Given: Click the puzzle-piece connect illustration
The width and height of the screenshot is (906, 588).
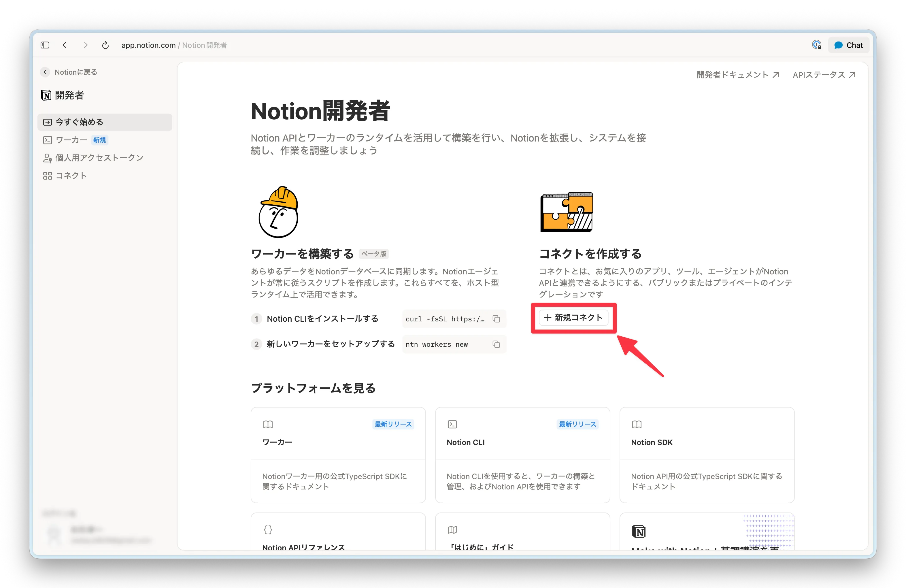Looking at the screenshot, I should pyautogui.click(x=567, y=212).
